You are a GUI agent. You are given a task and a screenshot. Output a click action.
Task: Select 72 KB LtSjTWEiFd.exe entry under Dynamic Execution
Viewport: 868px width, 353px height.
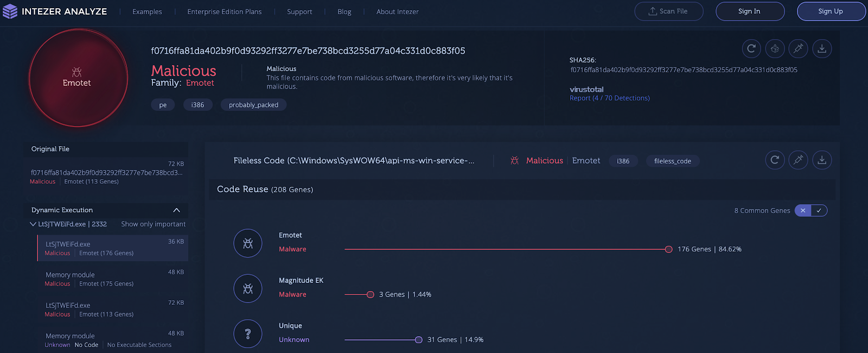(113, 309)
